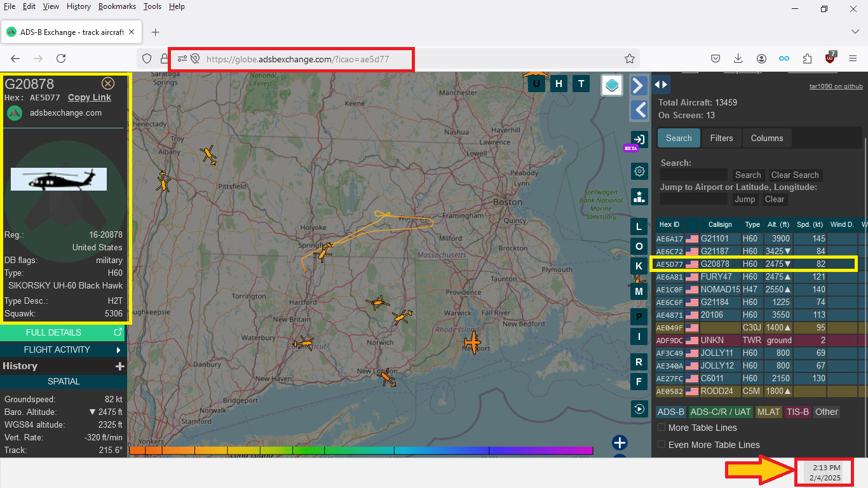
Task: Expand the FLIGHT ACTIVITY section
Action: pyautogui.click(x=64, y=349)
